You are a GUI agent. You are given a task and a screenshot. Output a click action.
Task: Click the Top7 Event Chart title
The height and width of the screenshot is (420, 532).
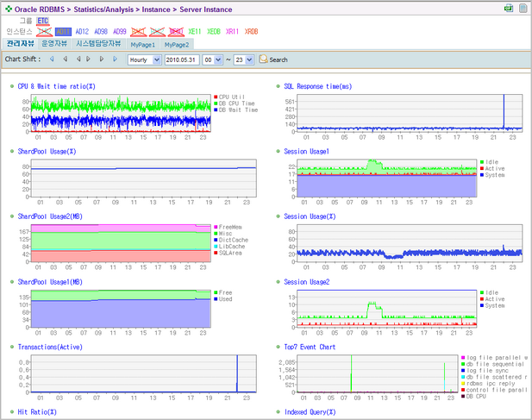coord(310,347)
